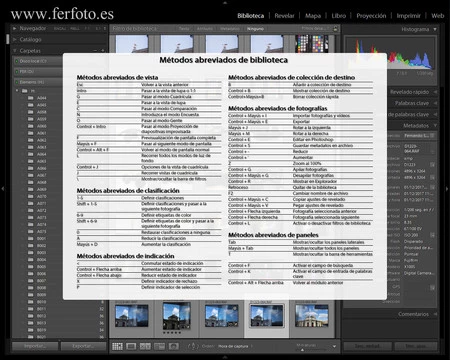Expand the Comentarios panel
Screen dimensions: 450x360
pos(435,314)
